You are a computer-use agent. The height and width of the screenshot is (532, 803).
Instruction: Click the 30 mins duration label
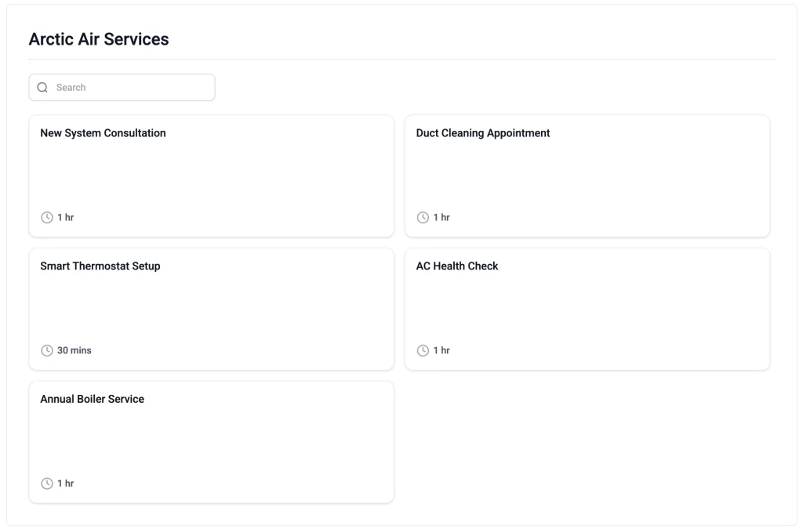click(74, 350)
